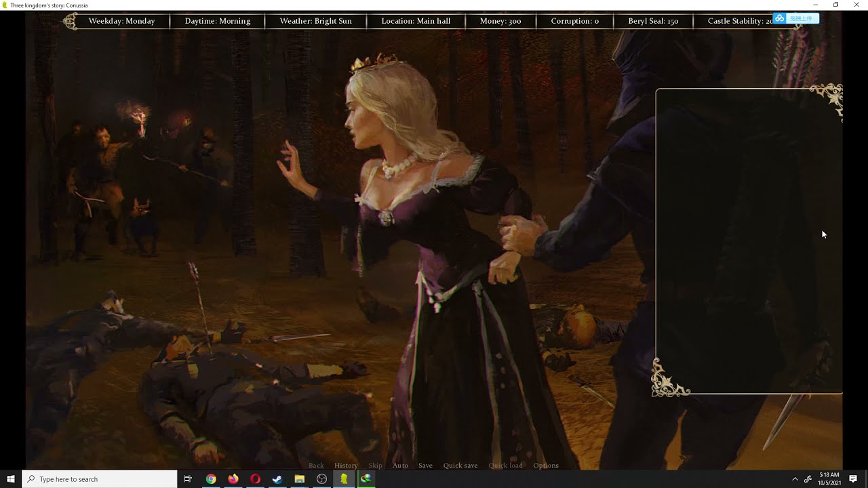The image size is (868, 488).
Task: Launch Firefox from the taskbar
Action: click(233, 479)
